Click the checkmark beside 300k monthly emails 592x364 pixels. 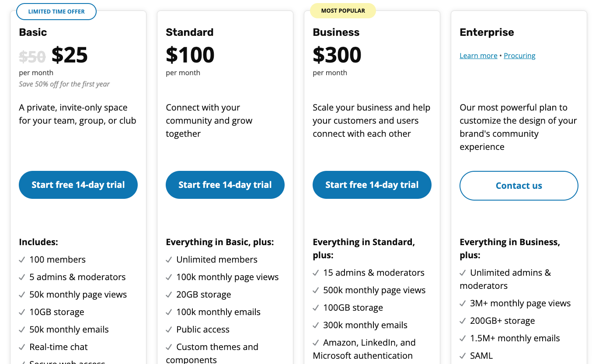315,325
